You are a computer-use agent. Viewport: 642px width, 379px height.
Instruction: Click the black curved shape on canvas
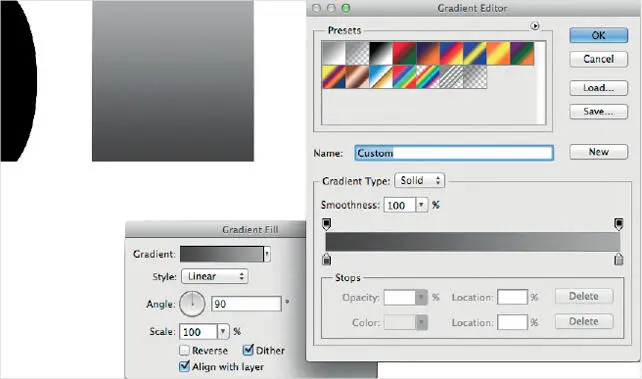click(18, 81)
